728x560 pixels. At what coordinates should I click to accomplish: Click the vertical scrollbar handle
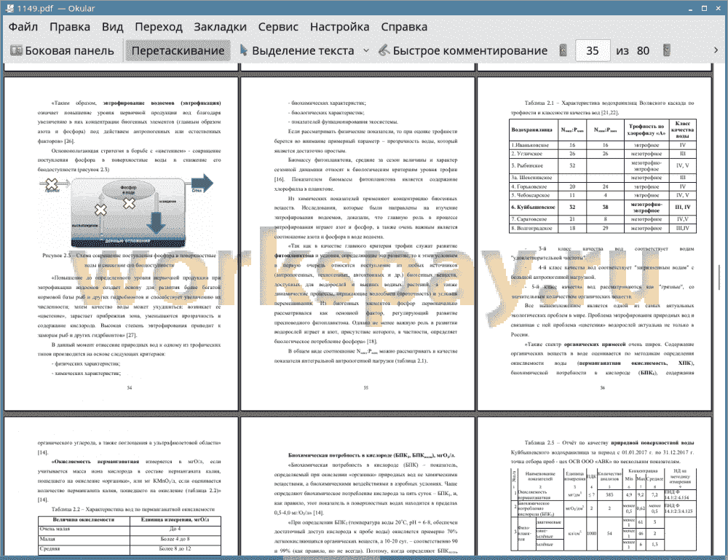click(719, 277)
